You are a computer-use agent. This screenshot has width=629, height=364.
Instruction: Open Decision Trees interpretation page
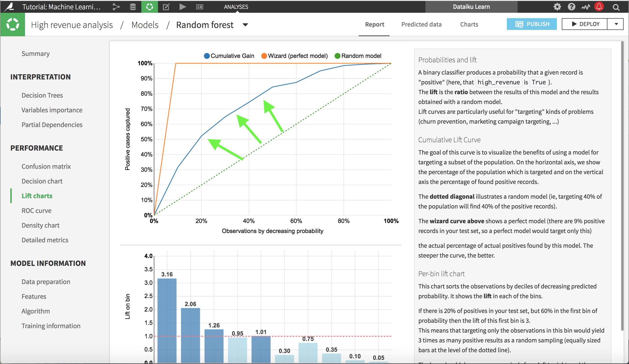coord(42,95)
